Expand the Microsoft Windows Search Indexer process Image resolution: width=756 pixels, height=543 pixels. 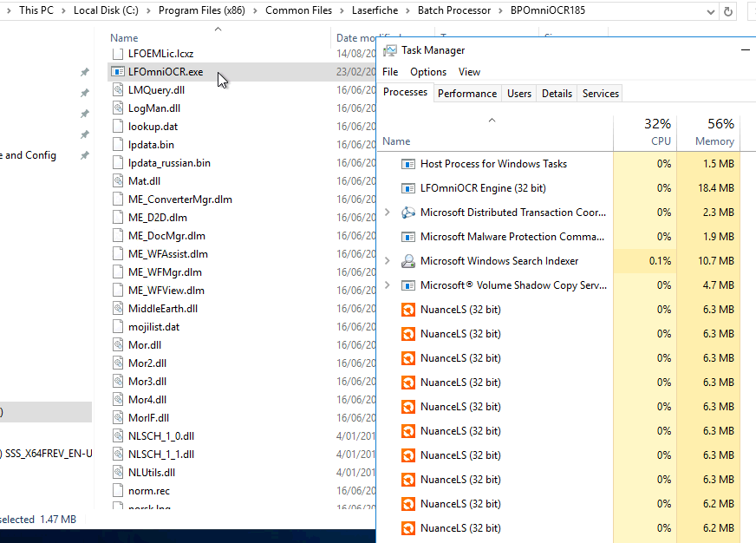pyautogui.click(x=388, y=261)
